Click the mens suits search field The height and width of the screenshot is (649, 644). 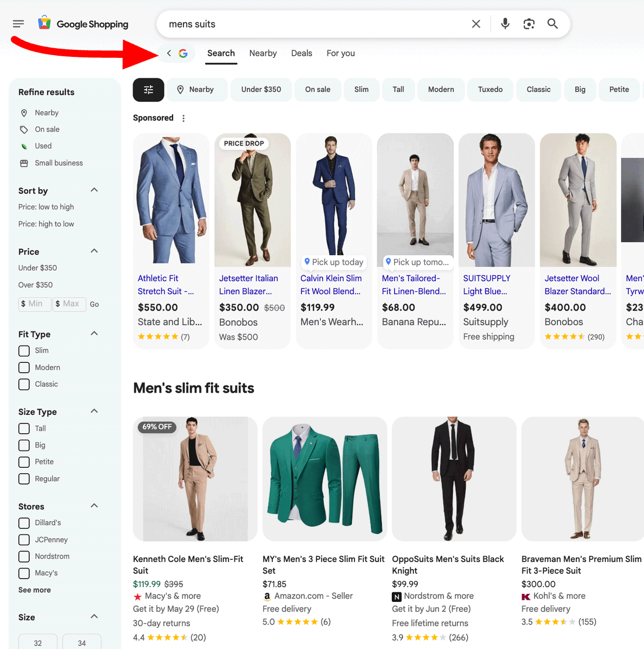point(314,24)
